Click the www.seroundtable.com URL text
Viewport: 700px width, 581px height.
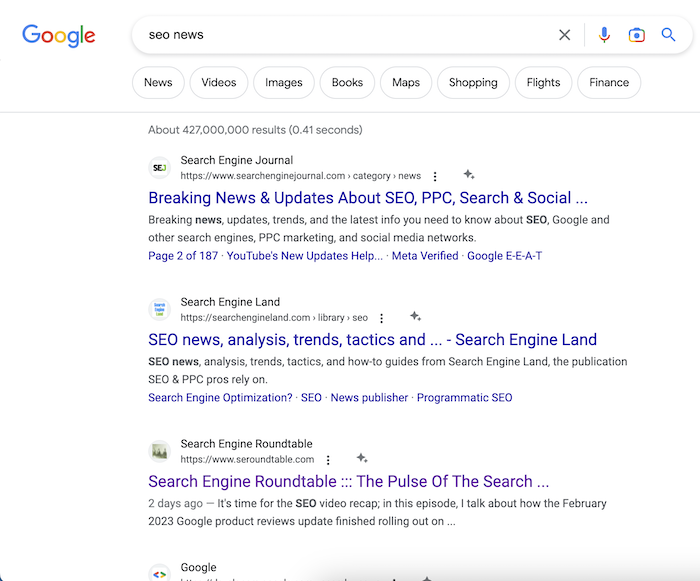(247, 460)
